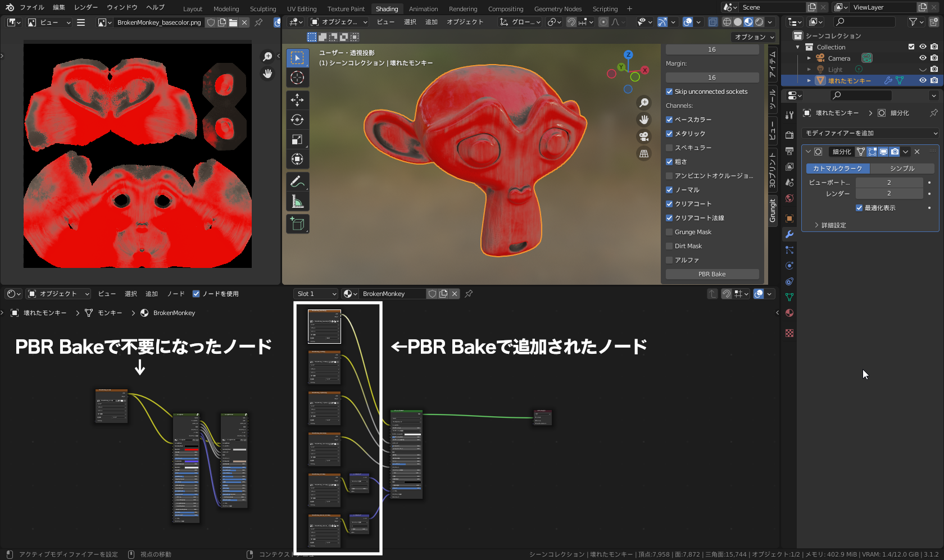Select the Rotate tool
944x560 pixels.
tap(297, 120)
